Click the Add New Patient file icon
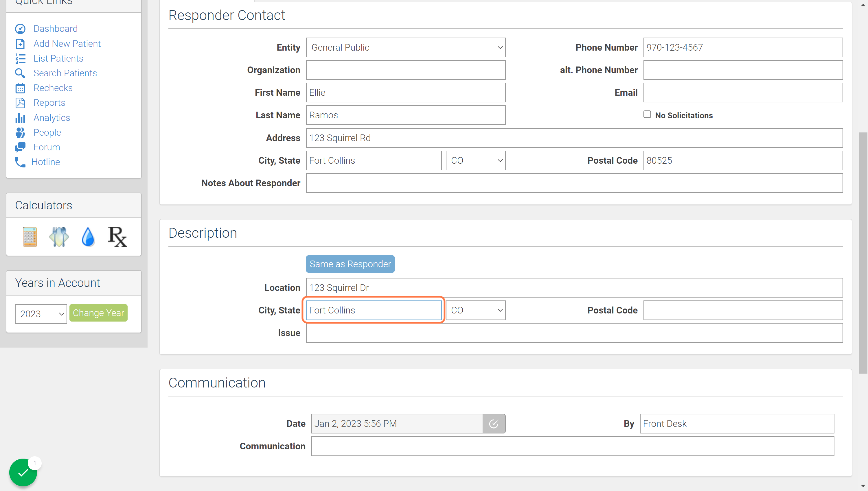 click(20, 44)
